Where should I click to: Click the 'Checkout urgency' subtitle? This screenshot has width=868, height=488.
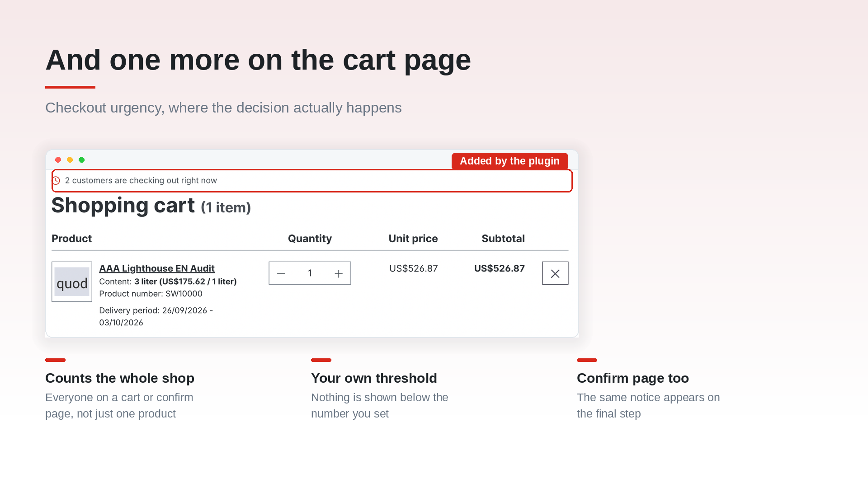(x=223, y=108)
